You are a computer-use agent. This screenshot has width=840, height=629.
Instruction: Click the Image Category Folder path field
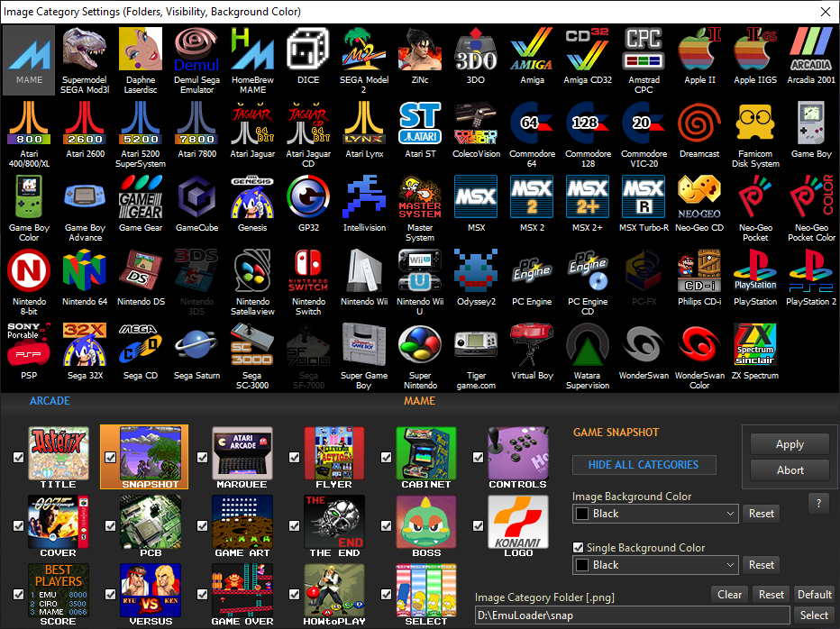631,615
